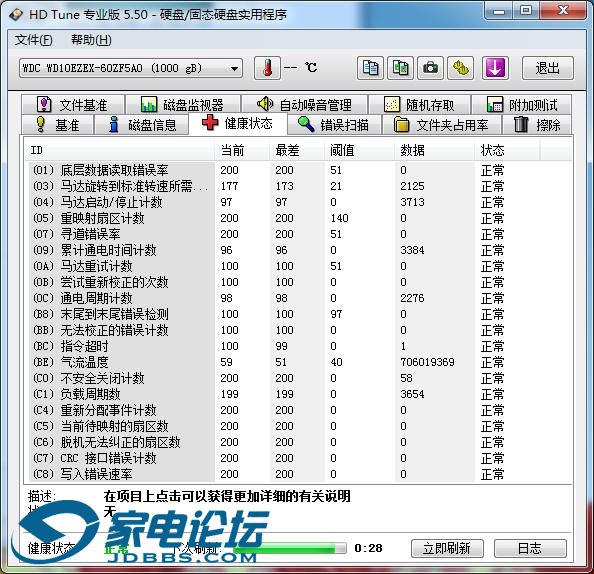This screenshot has height=574, width=594.
Task: Click the camera save screenshot icon
Action: point(430,68)
